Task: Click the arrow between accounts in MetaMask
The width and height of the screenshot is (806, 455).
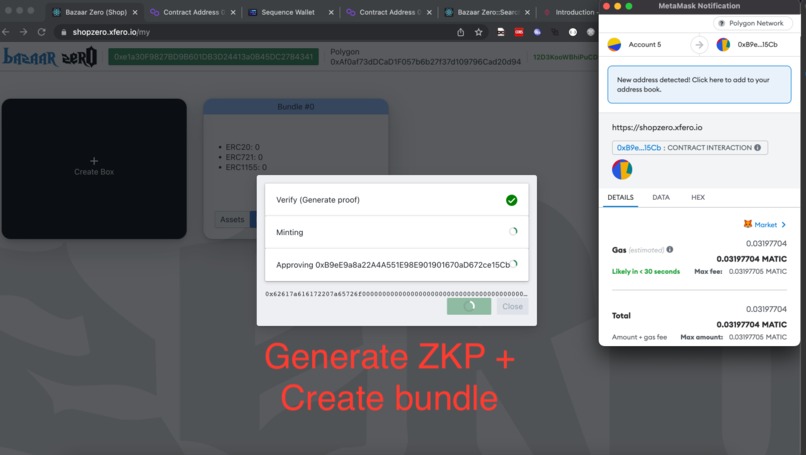Action: [699, 45]
